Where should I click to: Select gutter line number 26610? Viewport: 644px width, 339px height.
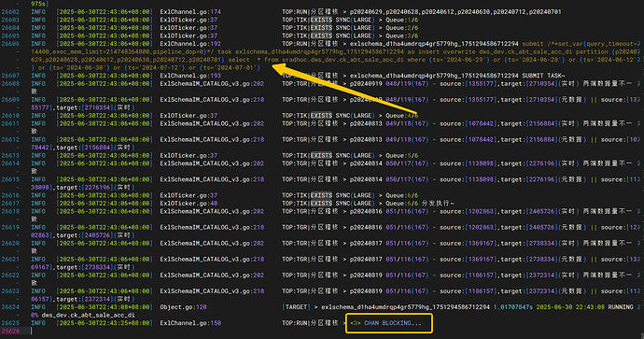click(10, 116)
